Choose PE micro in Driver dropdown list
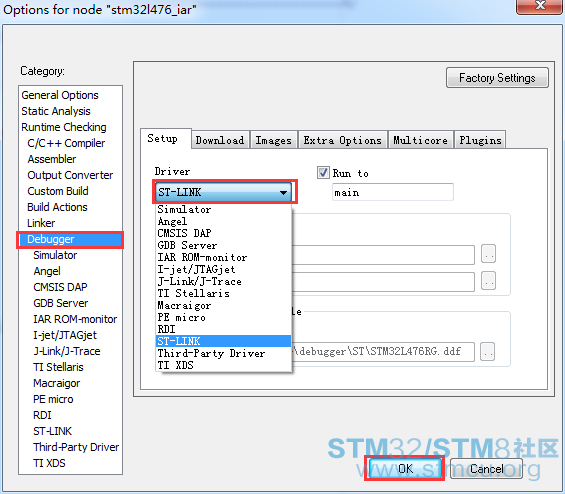Viewport: 565px width, 494px height. click(x=223, y=317)
